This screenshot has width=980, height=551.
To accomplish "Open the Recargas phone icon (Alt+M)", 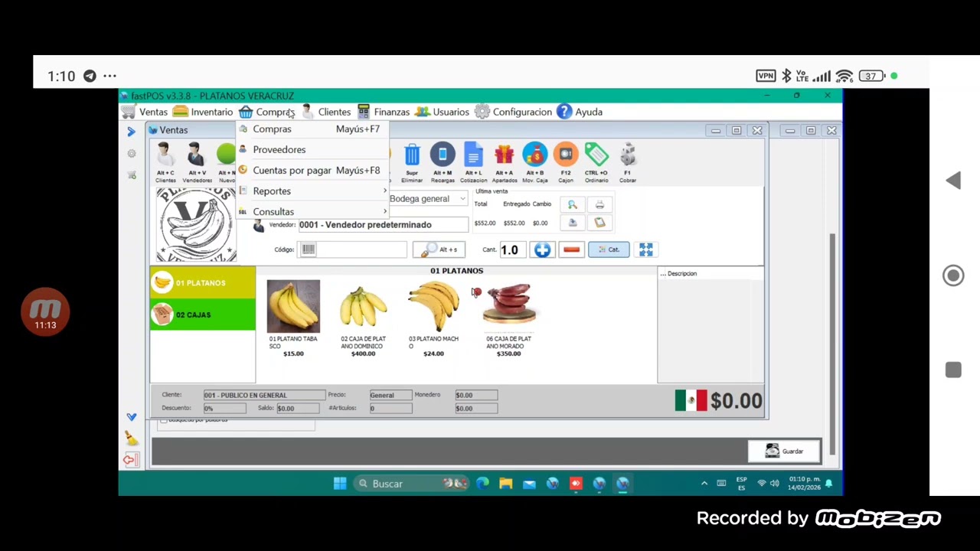I will (x=443, y=162).
